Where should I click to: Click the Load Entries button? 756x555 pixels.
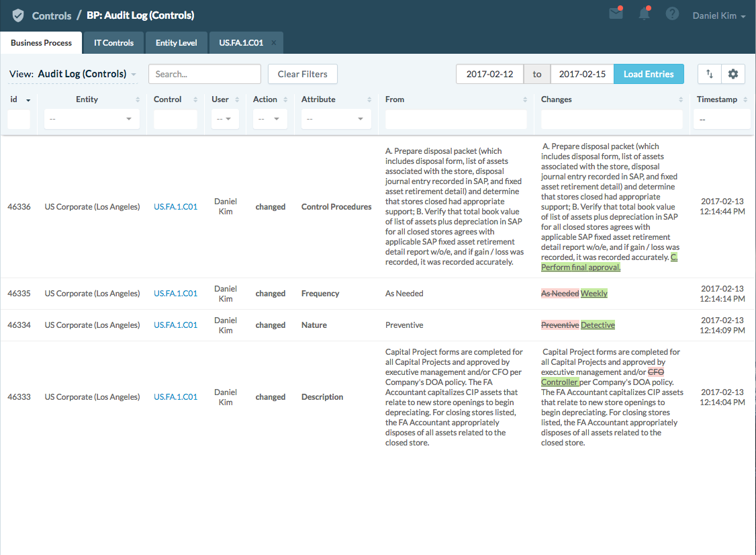click(x=649, y=74)
